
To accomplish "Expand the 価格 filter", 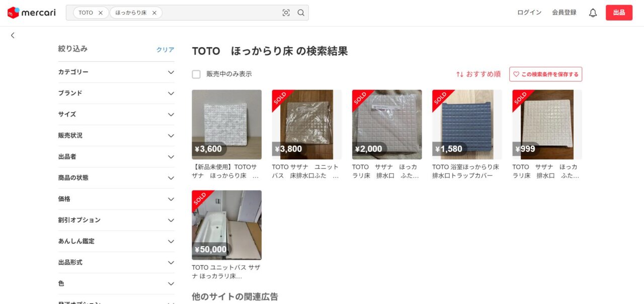I will [116, 198].
